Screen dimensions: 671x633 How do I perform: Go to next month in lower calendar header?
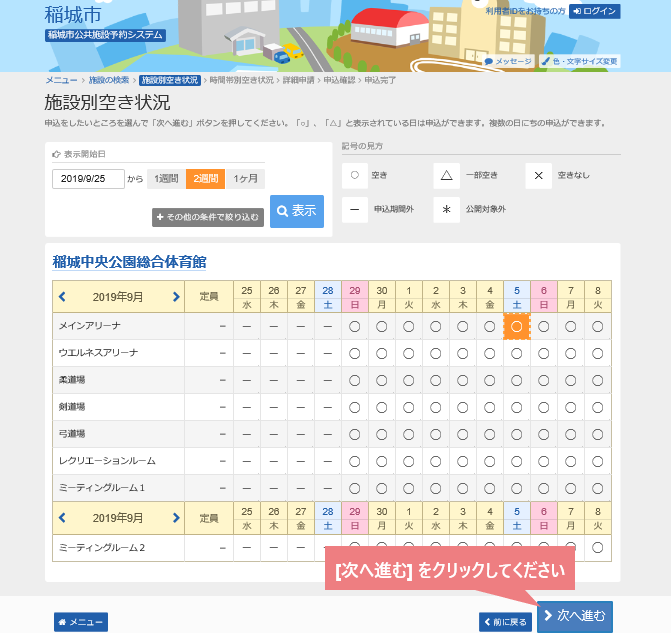pos(176,518)
